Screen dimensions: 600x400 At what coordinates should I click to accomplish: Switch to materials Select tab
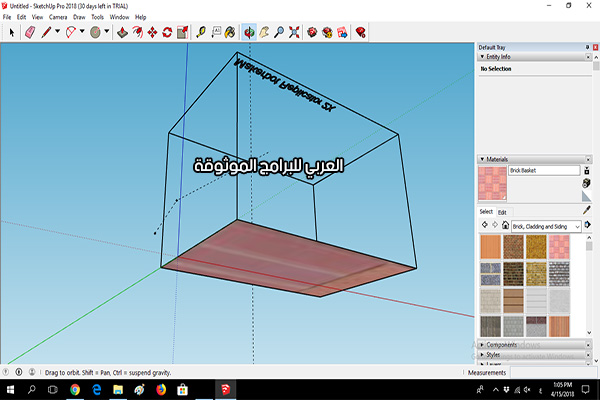(x=486, y=212)
